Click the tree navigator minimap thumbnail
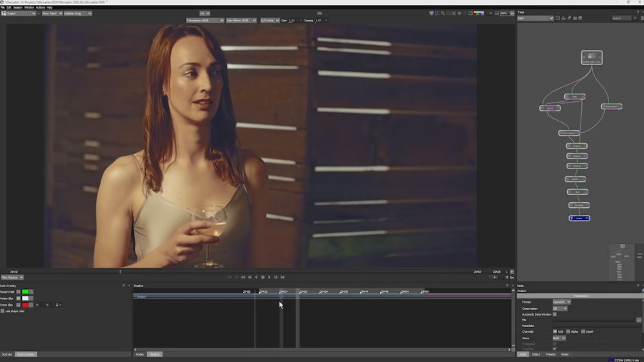Image resolution: width=644 pixels, height=362 pixels. click(x=621, y=262)
